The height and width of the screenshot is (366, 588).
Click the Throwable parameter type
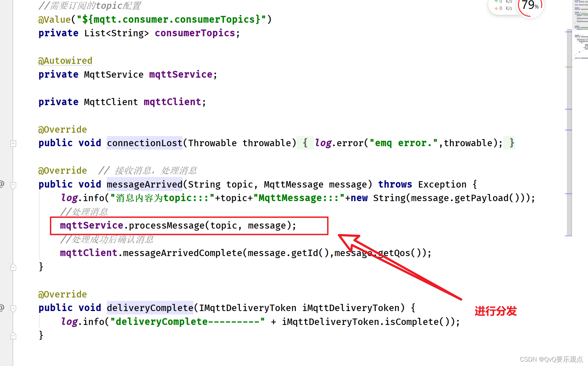[x=212, y=143]
